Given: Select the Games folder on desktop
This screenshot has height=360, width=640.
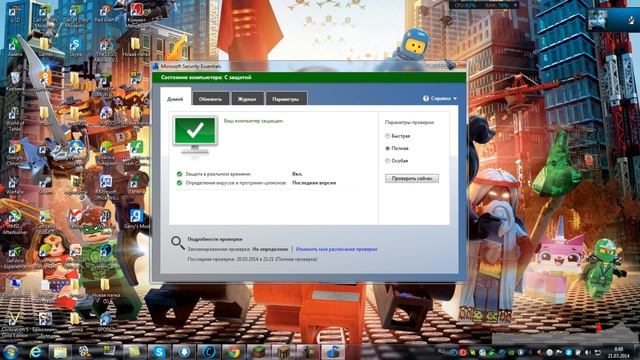Looking at the screenshot, I should [x=45, y=48].
